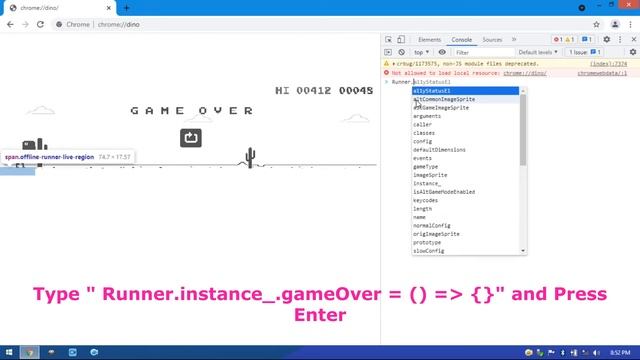640x360 pixels.
Task: Choose caller from autocomplete list
Action: [x=465, y=124]
